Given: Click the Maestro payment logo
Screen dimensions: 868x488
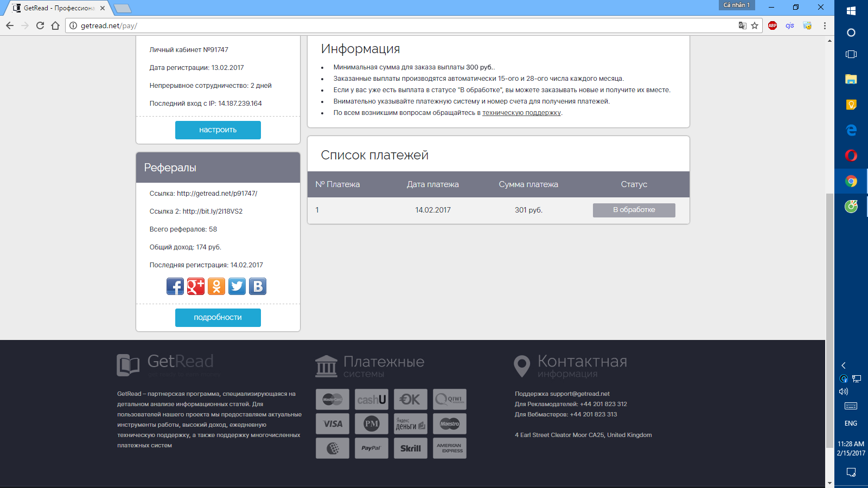Looking at the screenshot, I should [450, 423].
